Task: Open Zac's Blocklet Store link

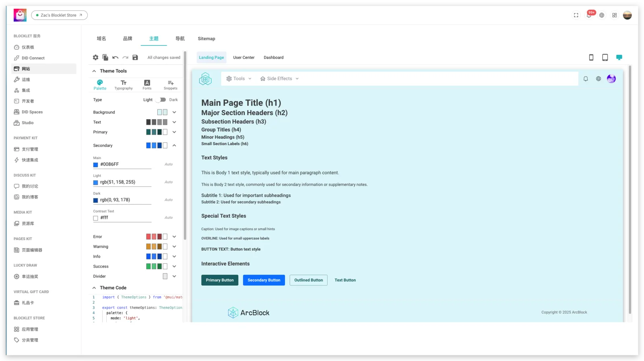Action: click(60, 15)
